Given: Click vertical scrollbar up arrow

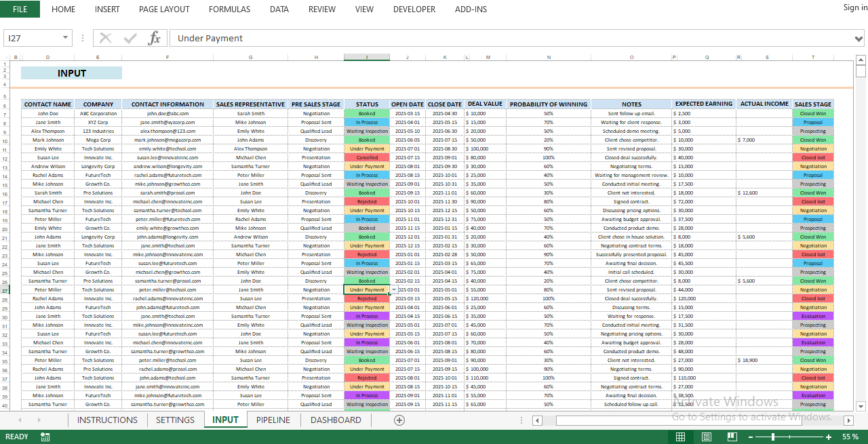Looking at the screenshot, I should coord(861,59).
